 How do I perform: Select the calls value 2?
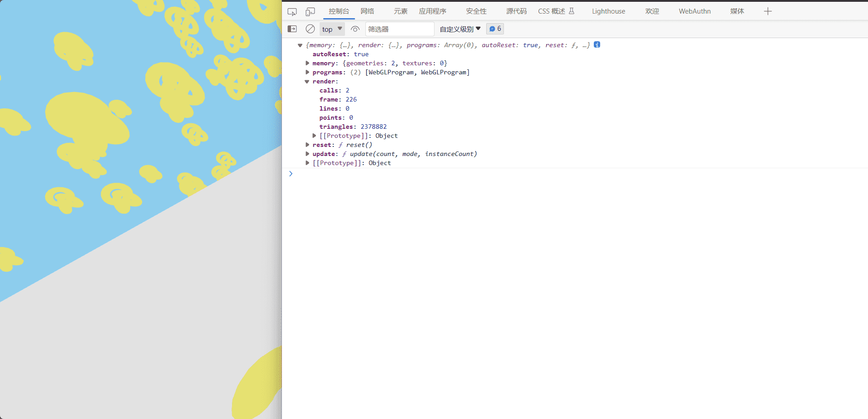tap(347, 90)
